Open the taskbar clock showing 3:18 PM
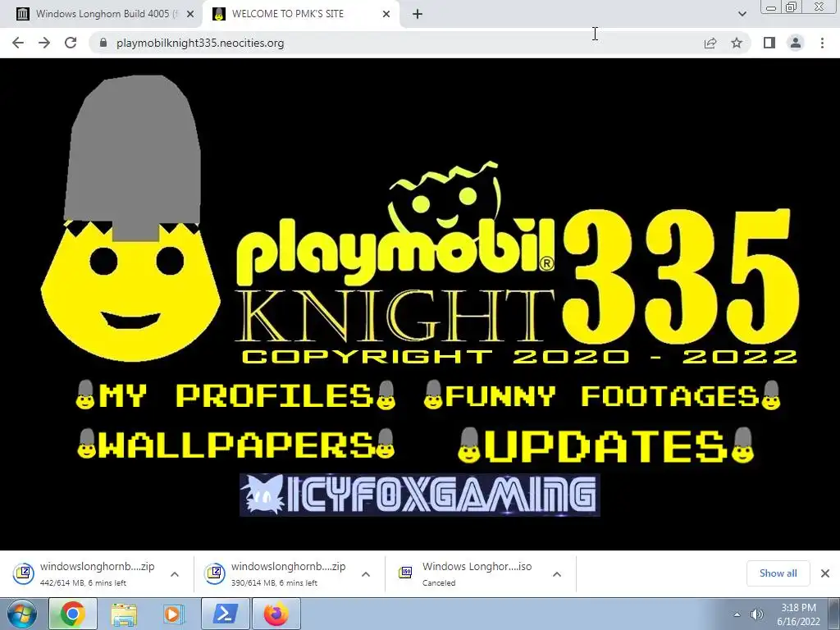Screen dimensions: 840x630 coord(799,614)
